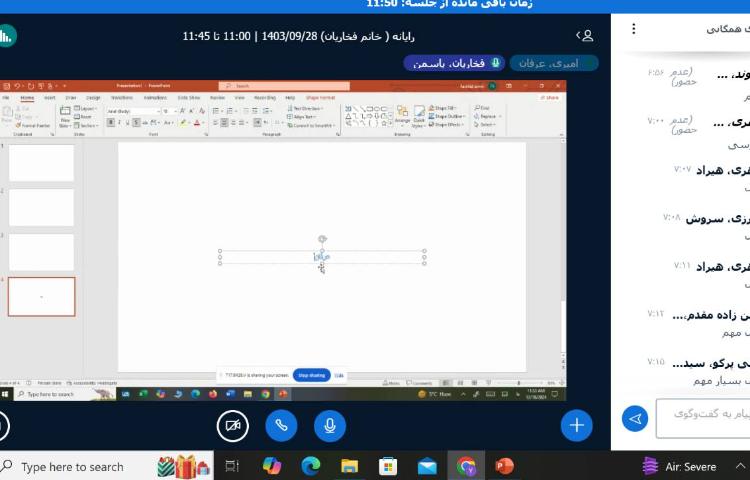Switch to Slide Show tab in PowerPoint

189,98
